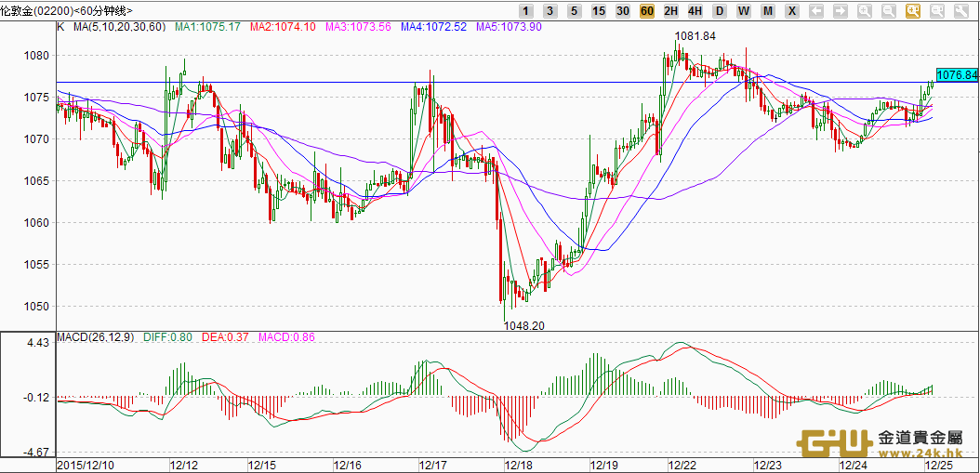Switch chart to Daily (D) period
Image resolution: width=980 pixels, height=473 pixels.
[719, 11]
